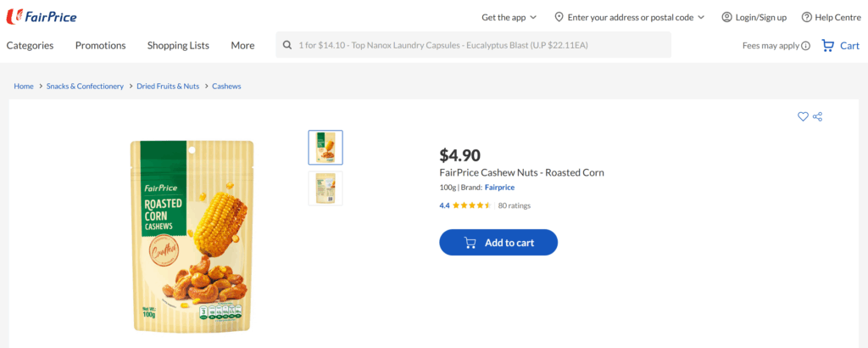Open the Categories menu
This screenshot has height=348, width=868.
pyautogui.click(x=30, y=46)
